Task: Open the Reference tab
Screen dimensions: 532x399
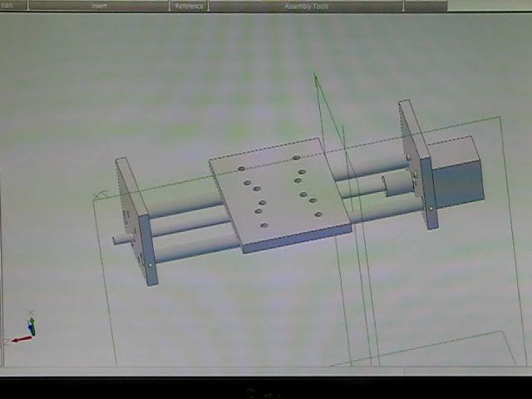Action: [x=189, y=6]
